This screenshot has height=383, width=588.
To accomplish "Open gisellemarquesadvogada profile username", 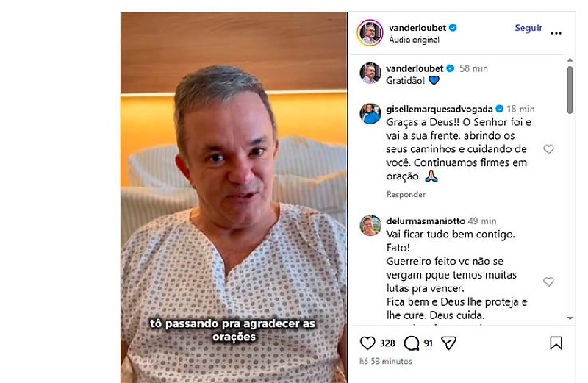I will click(439, 109).
